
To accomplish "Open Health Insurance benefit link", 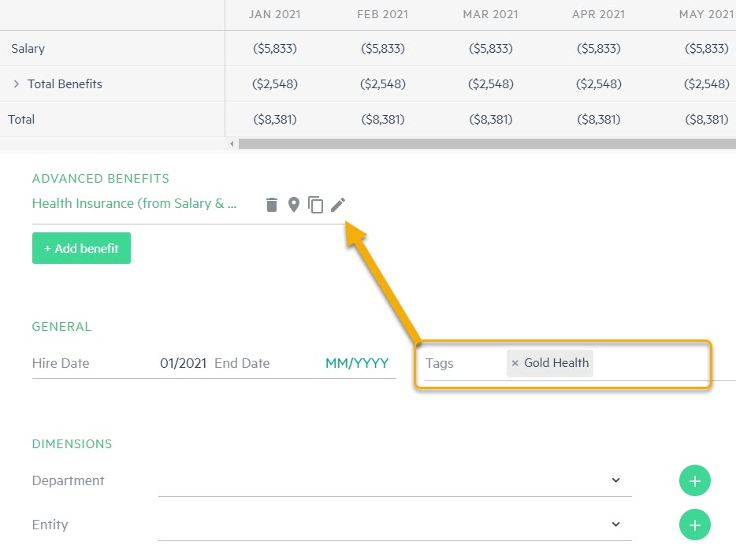I will (134, 203).
